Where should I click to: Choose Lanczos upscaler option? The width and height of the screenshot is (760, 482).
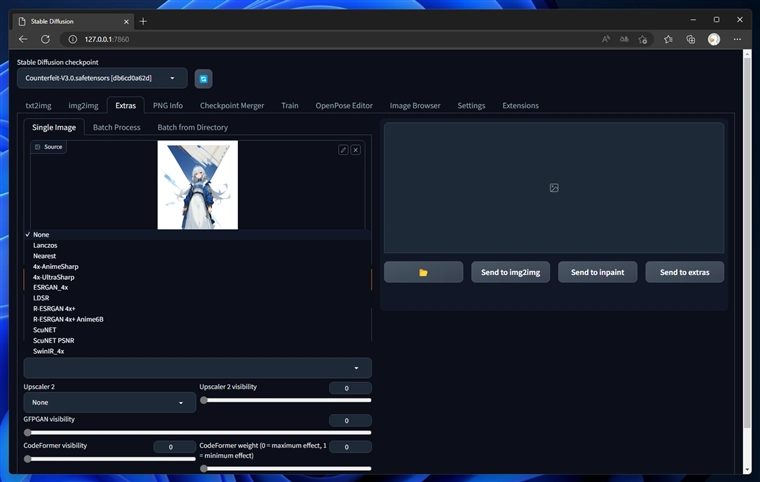pyautogui.click(x=198, y=245)
